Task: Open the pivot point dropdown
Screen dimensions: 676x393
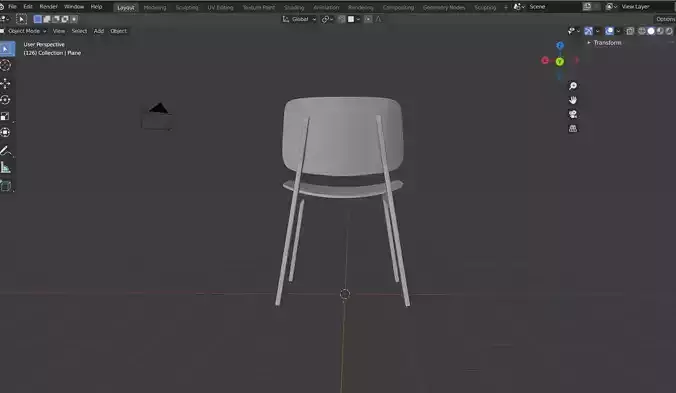Action: point(327,19)
